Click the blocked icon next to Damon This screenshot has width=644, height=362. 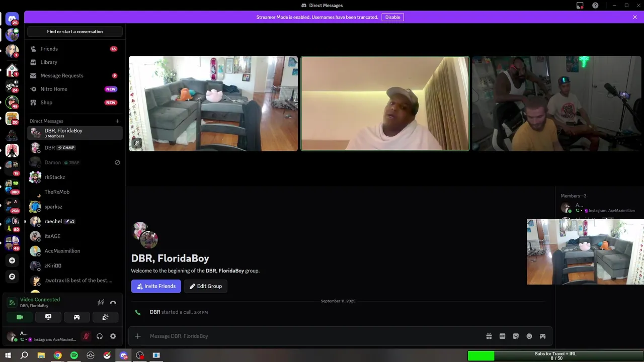coord(117,162)
